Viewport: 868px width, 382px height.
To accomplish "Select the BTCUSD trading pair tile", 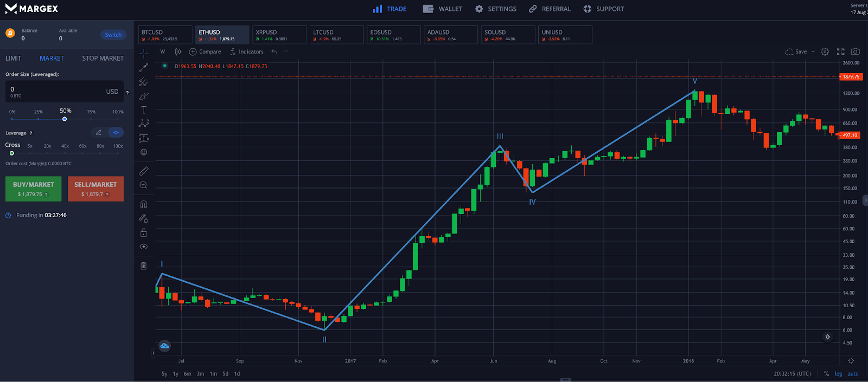I will click(165, 35).
